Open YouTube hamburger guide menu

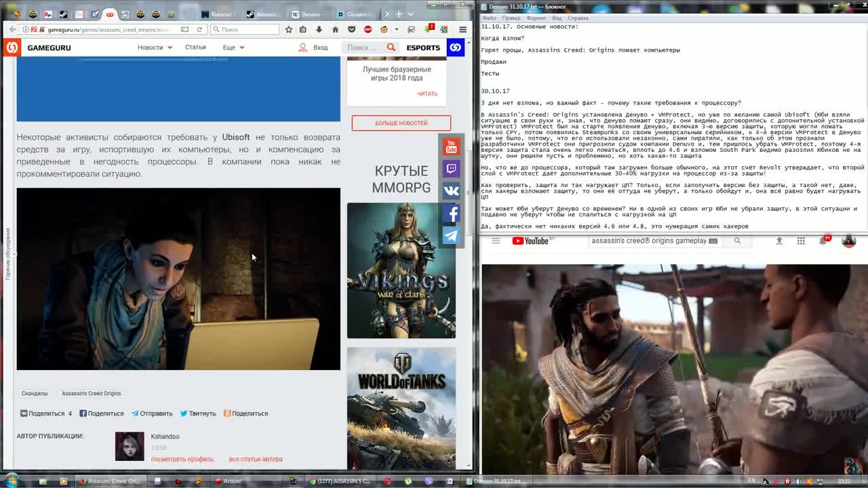pyautogui.click(x=496, y=241)
